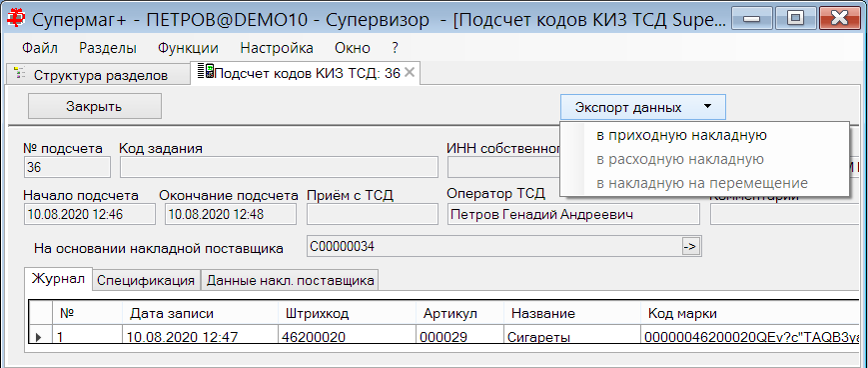
Task: Click the terminal icon on Подсчет кодов tab
Action: 209,72
